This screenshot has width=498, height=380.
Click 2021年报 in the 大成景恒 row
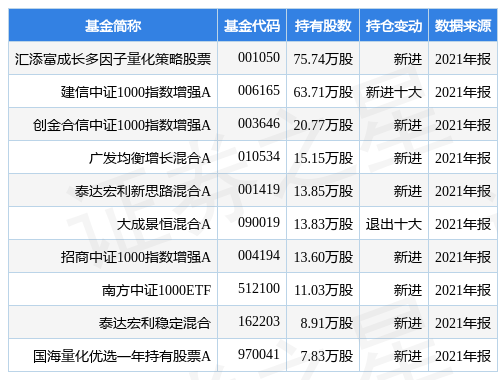point(463,224)
